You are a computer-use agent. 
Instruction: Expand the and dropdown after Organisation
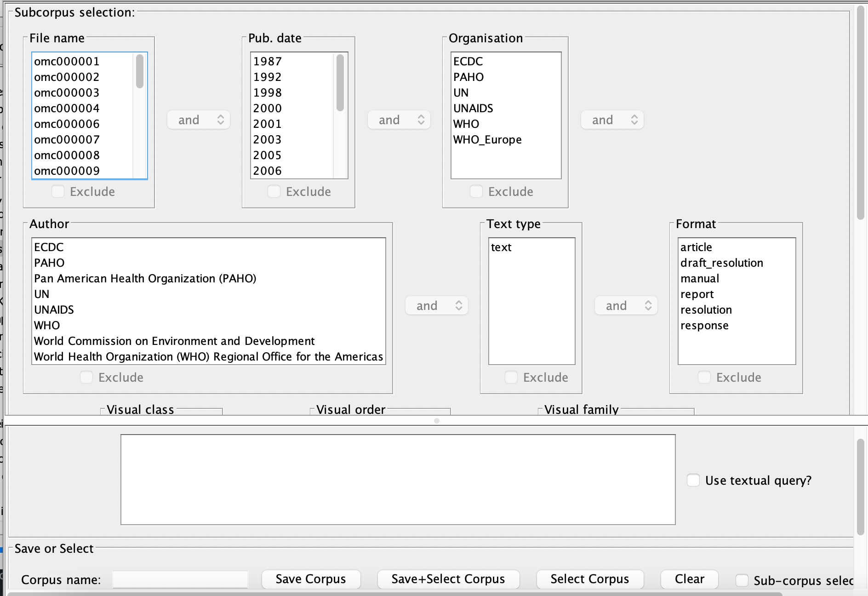(612, 120)
